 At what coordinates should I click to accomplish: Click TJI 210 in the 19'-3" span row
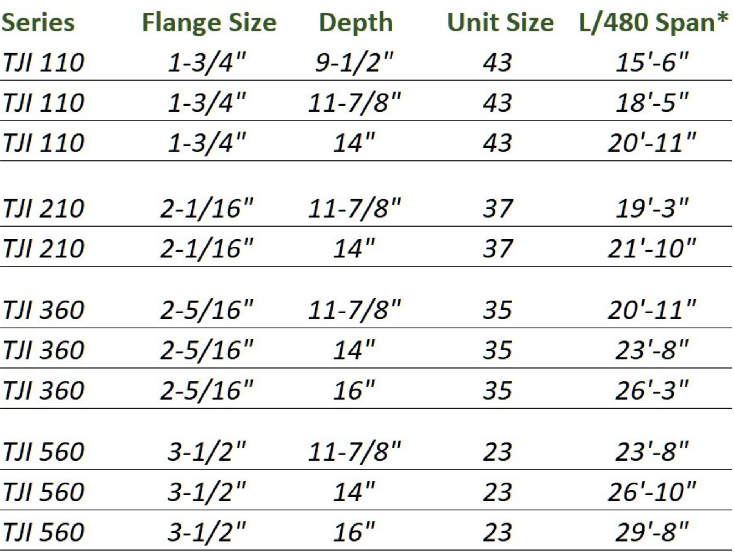[43, 208]
